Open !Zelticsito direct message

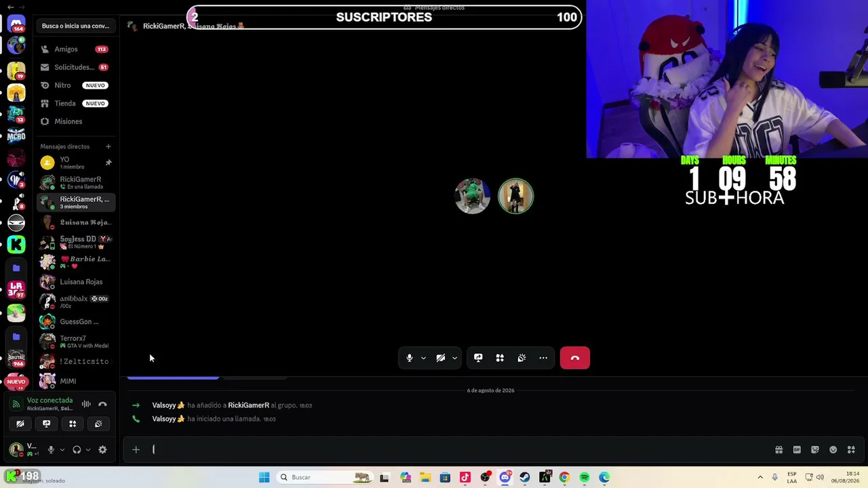coord(75,361)
